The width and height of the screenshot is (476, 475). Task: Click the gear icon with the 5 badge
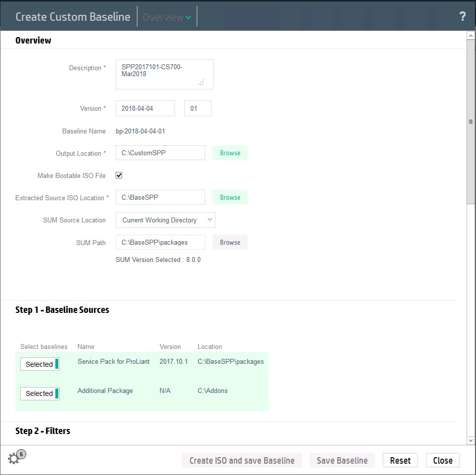(13, 458)
